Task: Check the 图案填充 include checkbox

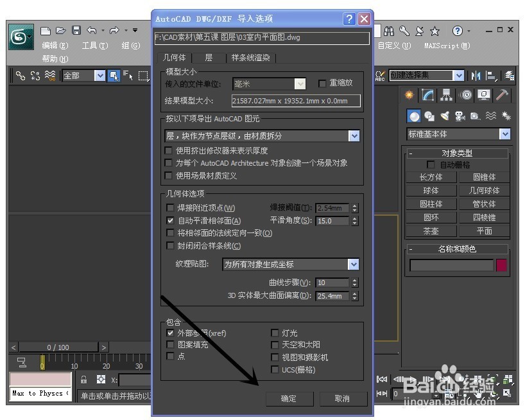Action: coord(170,345)
